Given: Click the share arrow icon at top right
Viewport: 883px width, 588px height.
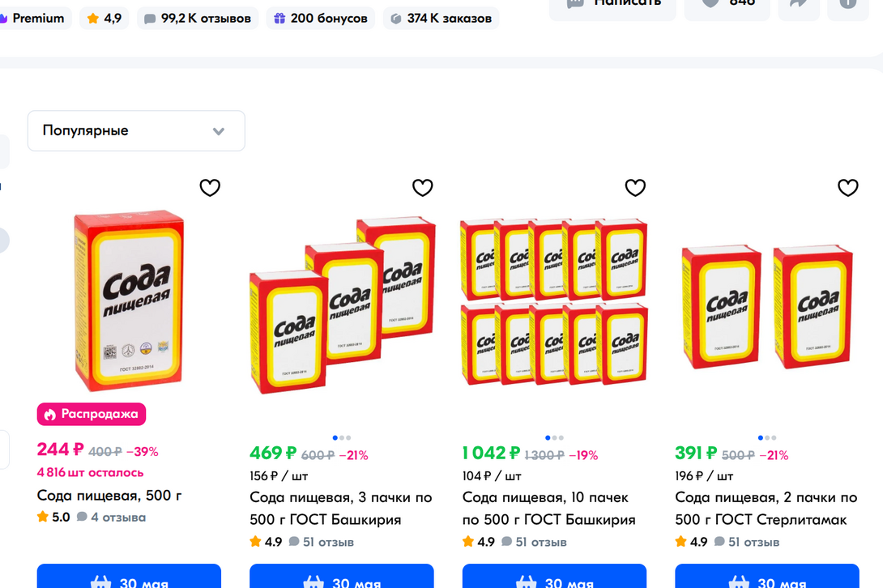Looking at the screenshot, I should pyautogui.click(x=799, y=6).
